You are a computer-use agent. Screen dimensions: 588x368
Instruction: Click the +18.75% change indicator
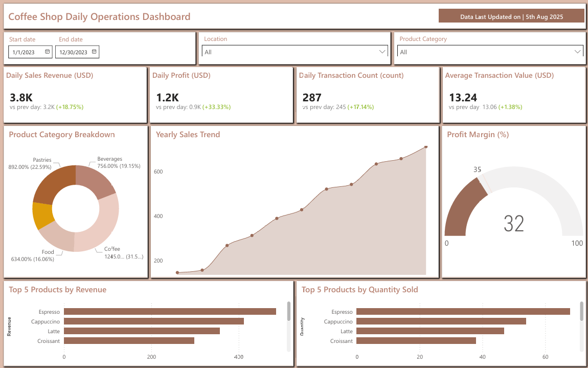[x=70, y=107]
